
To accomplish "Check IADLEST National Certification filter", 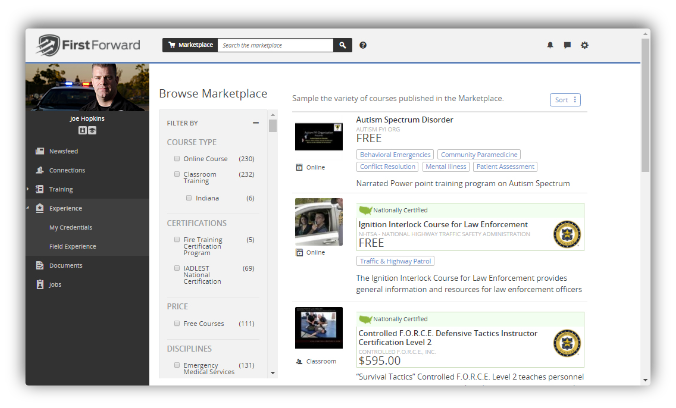I will tap(177, 268).
